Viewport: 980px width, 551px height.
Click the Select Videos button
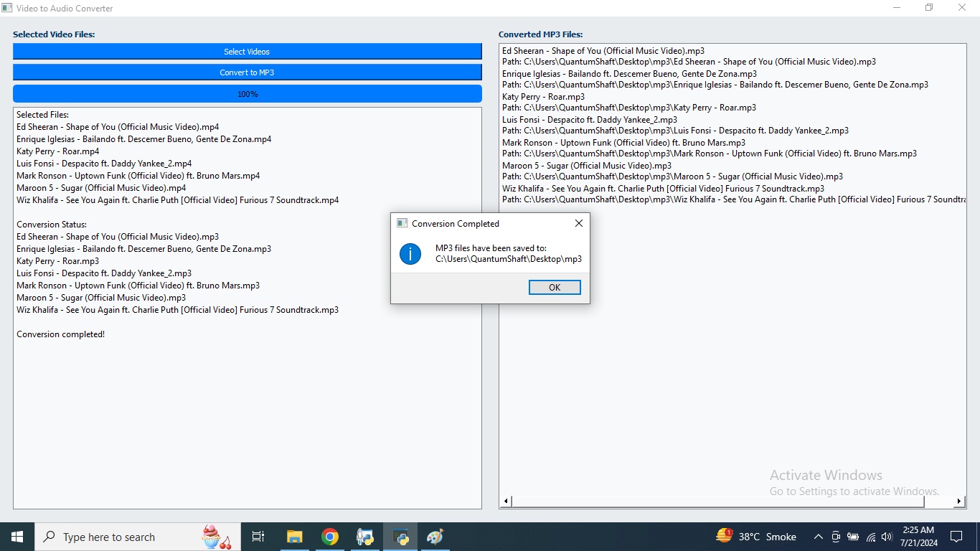[247, 52]
